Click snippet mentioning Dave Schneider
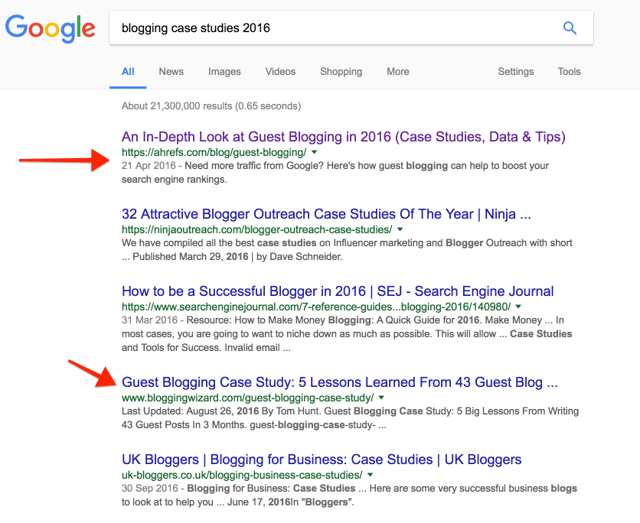This screenshot has width=640, height=523. tap(347, 250)
